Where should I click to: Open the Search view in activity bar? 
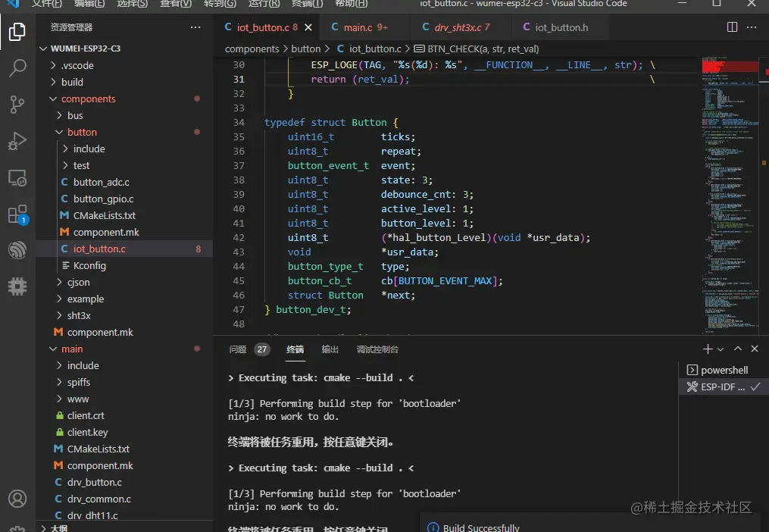pos(17,67)
